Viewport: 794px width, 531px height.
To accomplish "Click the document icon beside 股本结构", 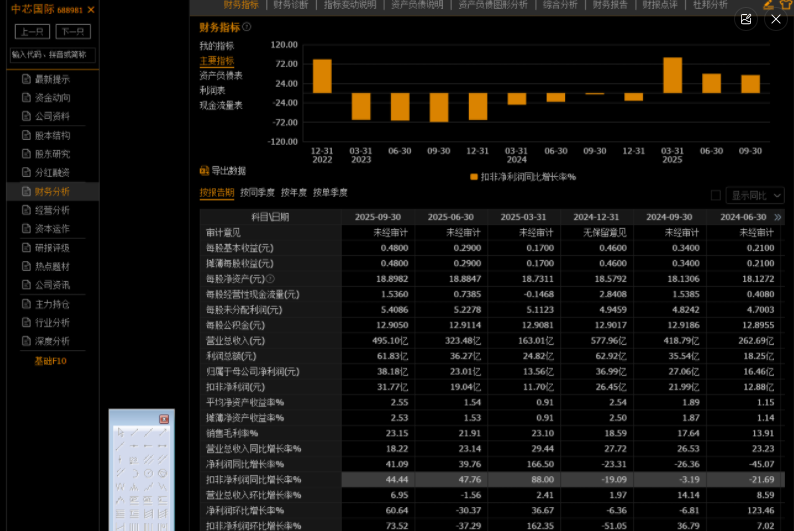I will [x=26, y=135].
